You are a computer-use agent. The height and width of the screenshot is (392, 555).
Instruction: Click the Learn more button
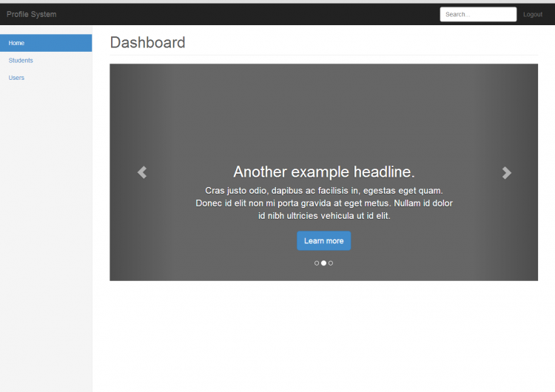pyautogui.click(x=324, y=240)
